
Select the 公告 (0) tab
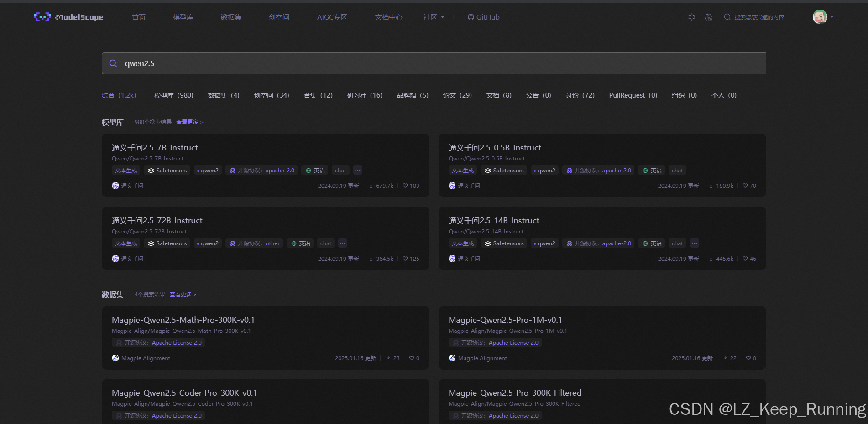click(539, 95)
